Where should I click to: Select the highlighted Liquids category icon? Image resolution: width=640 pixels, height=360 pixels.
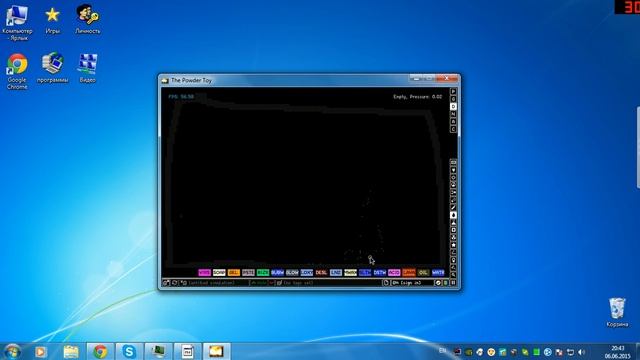[453, 215]
